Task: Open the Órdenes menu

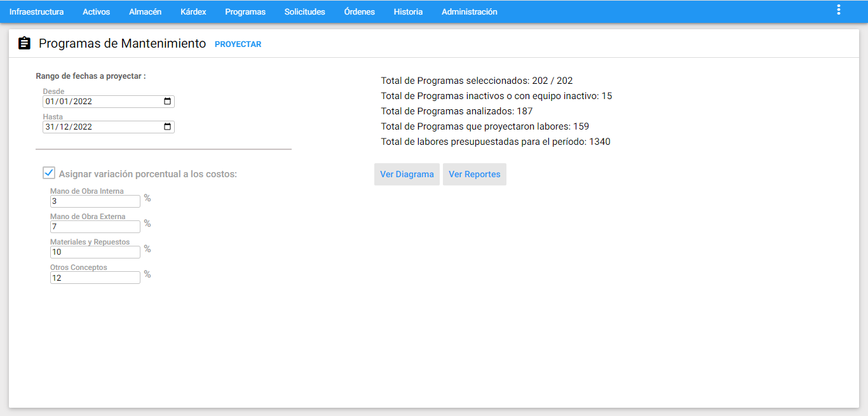Action: pyautogui.click(x=359, y=12)
